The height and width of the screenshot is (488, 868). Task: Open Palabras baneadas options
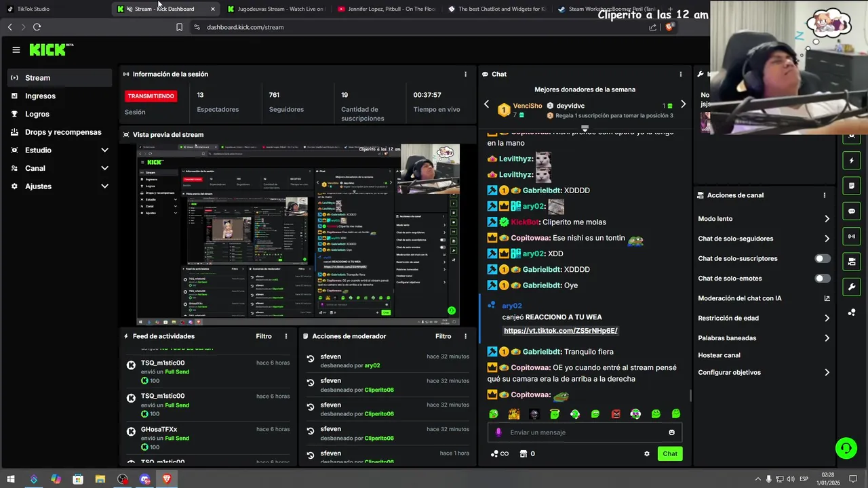tap(764, 338)
